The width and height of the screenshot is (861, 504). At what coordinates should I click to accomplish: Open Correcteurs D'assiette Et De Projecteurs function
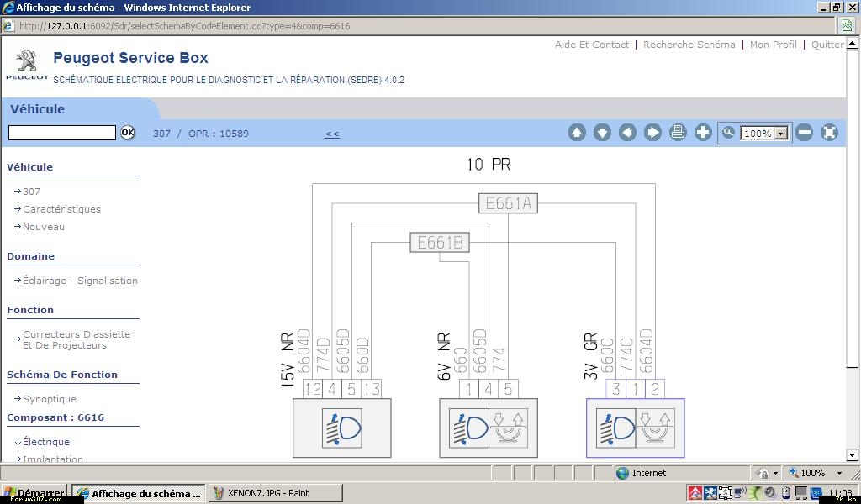[77, 339]
